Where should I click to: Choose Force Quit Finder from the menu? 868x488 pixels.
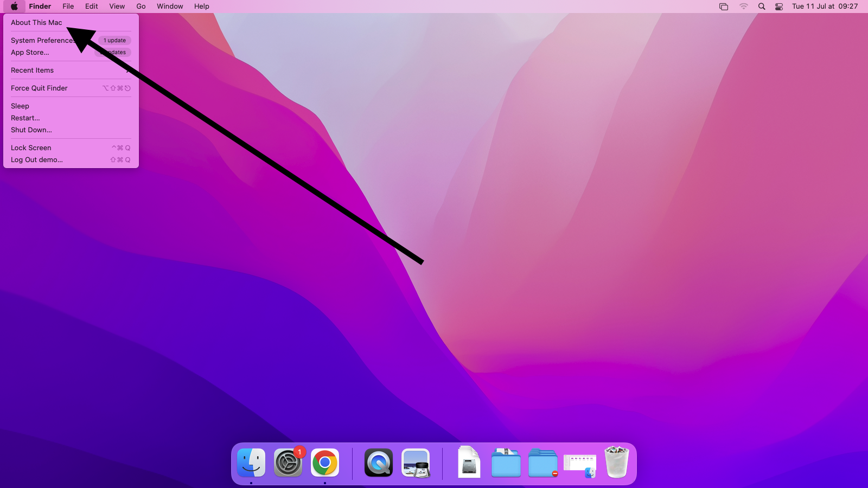point(39,88)
